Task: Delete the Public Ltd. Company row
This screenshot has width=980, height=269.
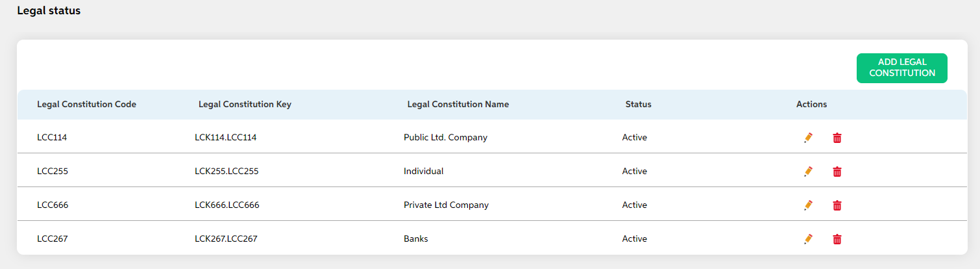Action: [837, 138]
